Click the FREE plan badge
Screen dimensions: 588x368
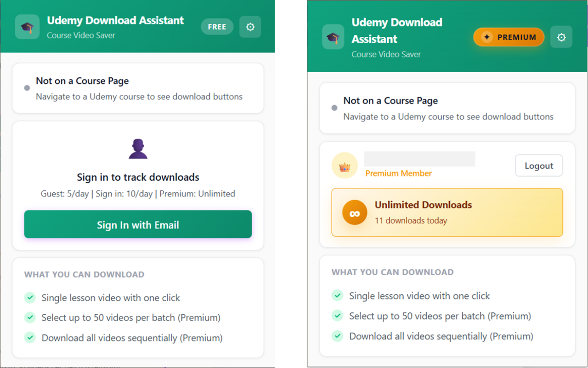217,27
